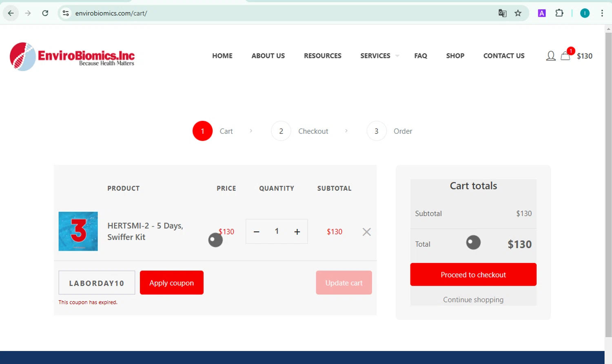612x364 pixels.
Task: Click the Price column header
Action: click(x=226, y=189)
